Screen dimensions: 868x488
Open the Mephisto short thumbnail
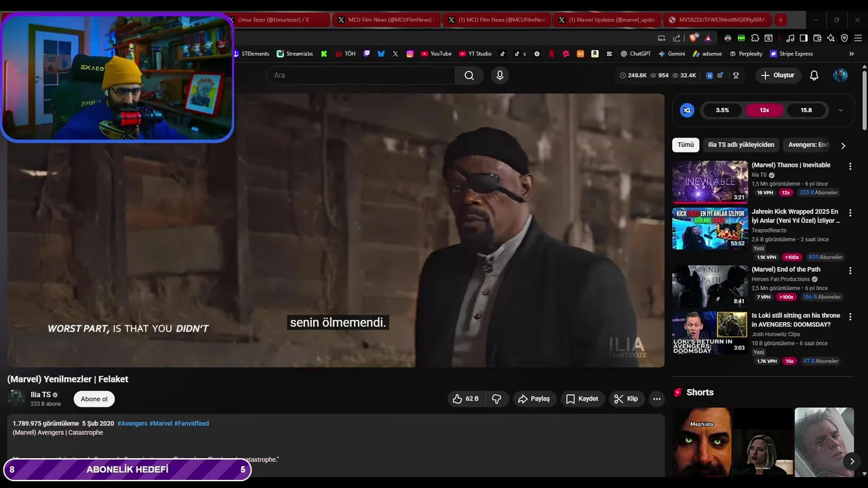pyautogui.click(x=702, y=443)
